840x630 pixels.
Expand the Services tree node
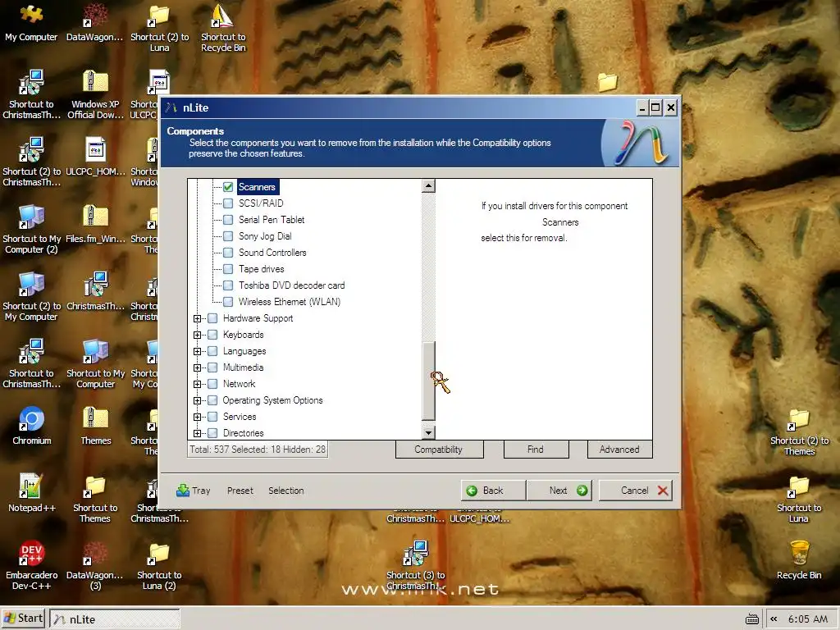click(x=197, y=417)
